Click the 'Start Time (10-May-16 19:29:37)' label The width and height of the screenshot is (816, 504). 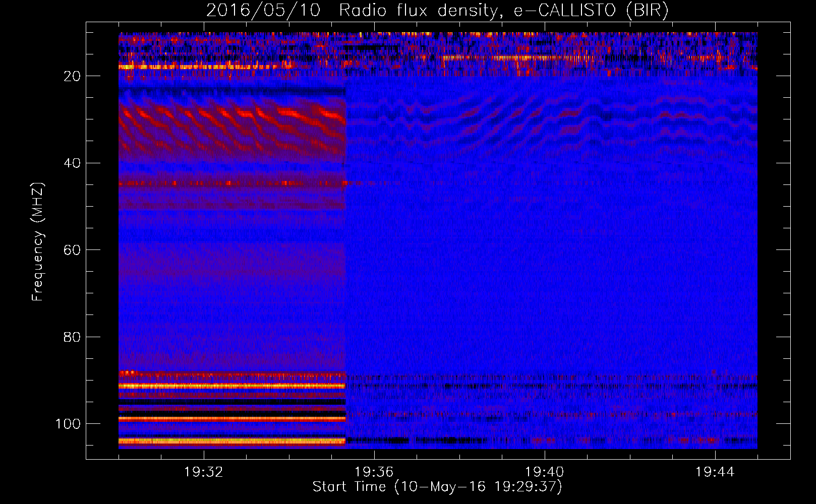437,487
